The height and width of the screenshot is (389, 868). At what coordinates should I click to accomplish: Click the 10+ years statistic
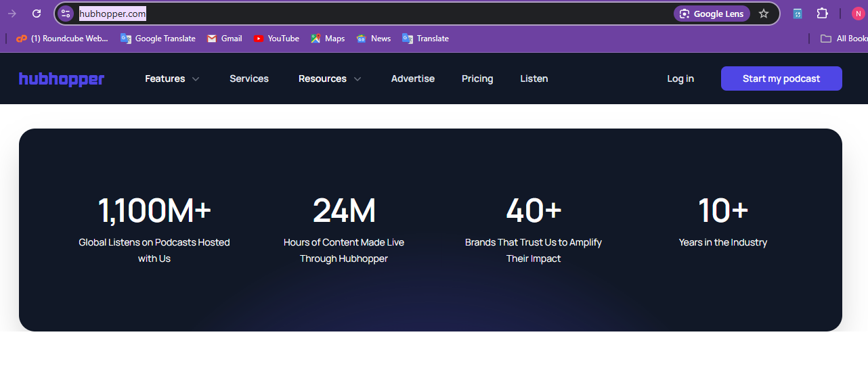pos(723,210)
